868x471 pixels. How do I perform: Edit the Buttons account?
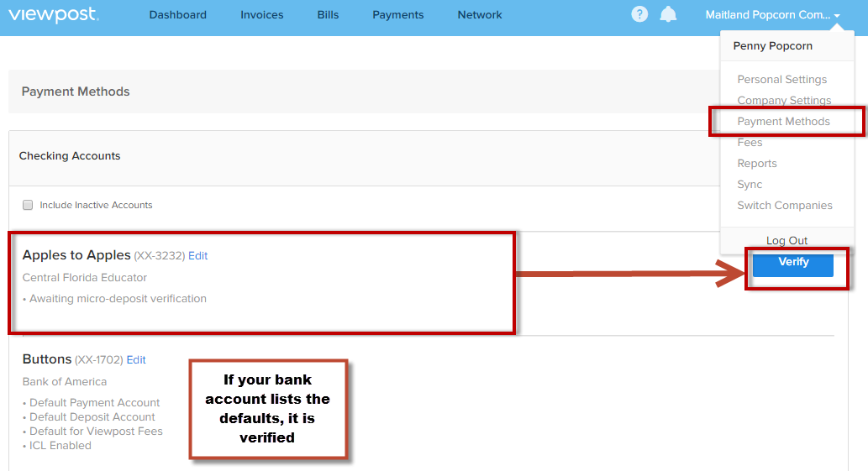pos(136,360)
